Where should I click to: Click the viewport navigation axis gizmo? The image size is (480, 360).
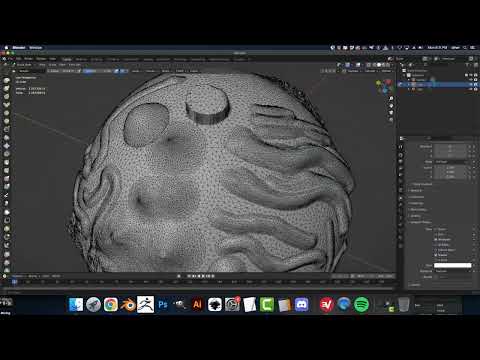click(x=384, y=86)
